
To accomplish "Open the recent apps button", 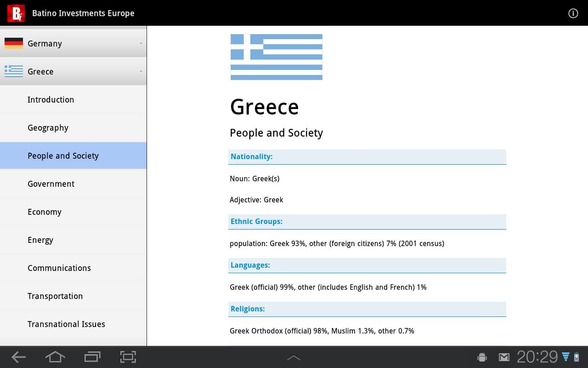I will tap(92, 357).
